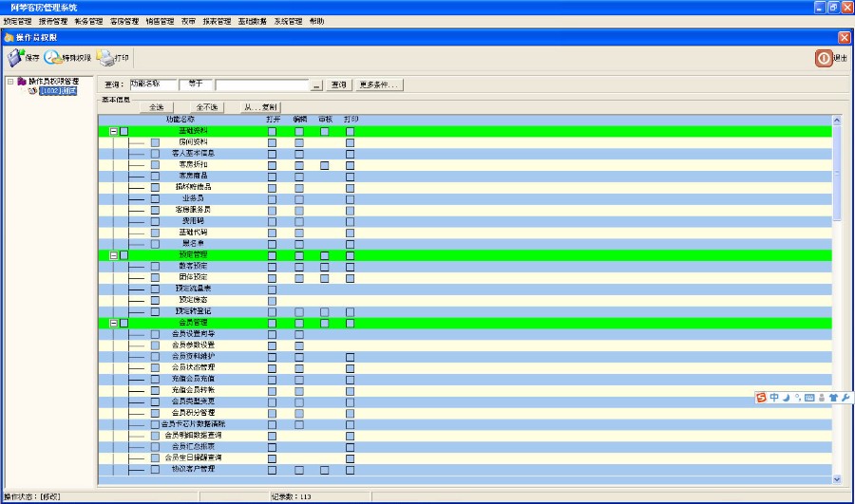Open the soft keyboard icon in IME bar
The width and height of the screenshot is (855, 504).
point(809,398)
